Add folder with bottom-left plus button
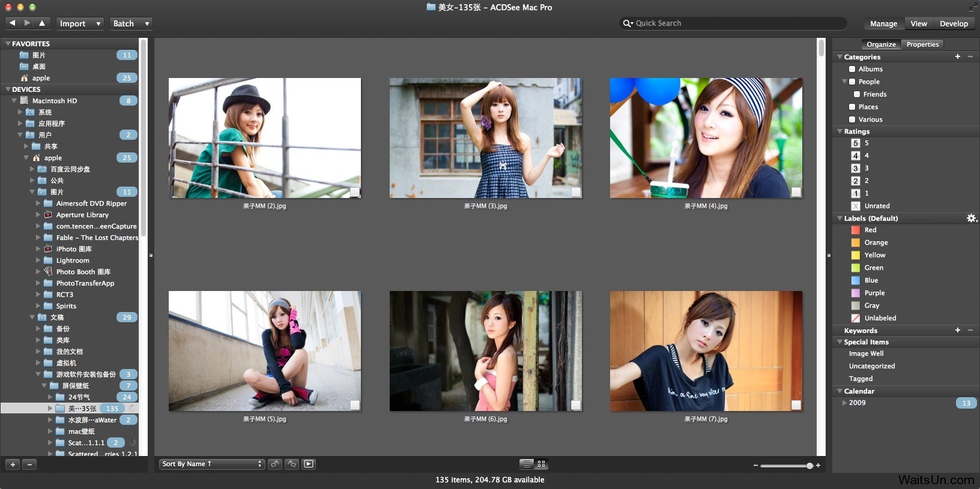This screenshot has height=489, width=980. [x=13, y=464]
